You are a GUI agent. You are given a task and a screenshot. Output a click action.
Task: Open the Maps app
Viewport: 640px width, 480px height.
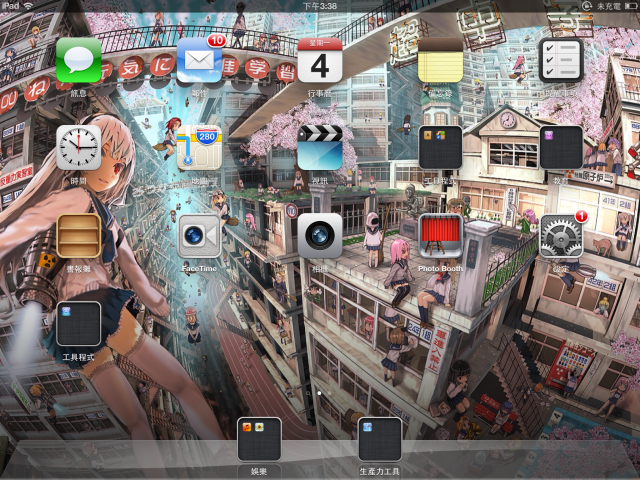pyautogui.click(x=199, y=147)
